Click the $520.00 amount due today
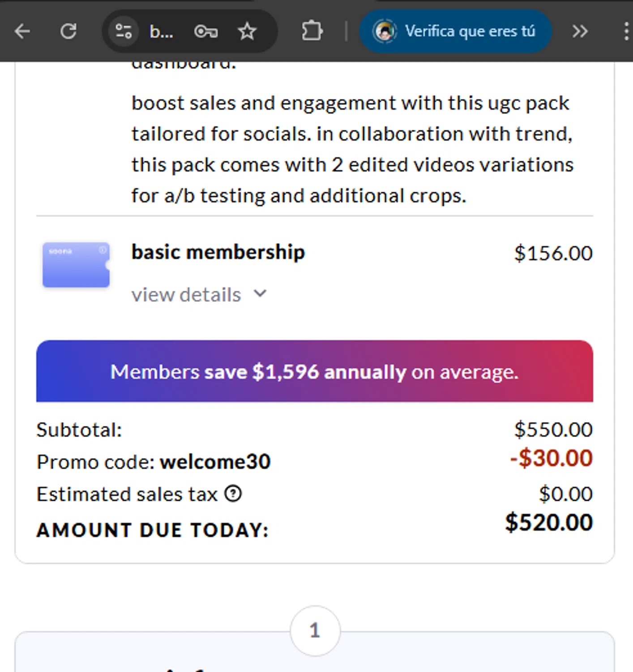Image resolution: width=633 pixels, height=672 pixels. point(549,522)
